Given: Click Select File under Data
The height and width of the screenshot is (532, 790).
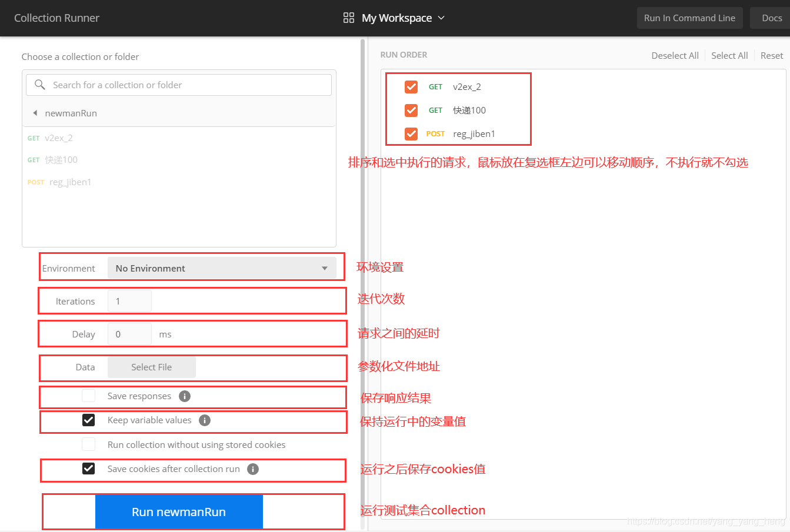Looking at the screenshot, I should (151, 367).
